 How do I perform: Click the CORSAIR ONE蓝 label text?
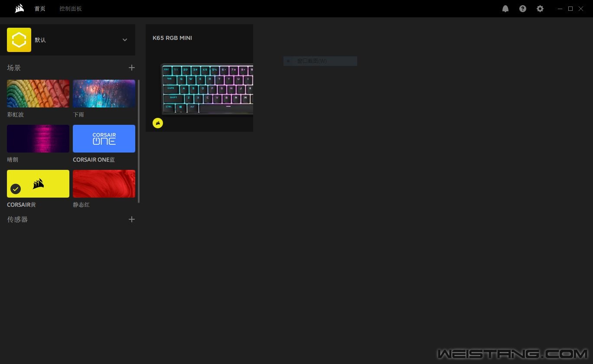(x=94, y=159)
